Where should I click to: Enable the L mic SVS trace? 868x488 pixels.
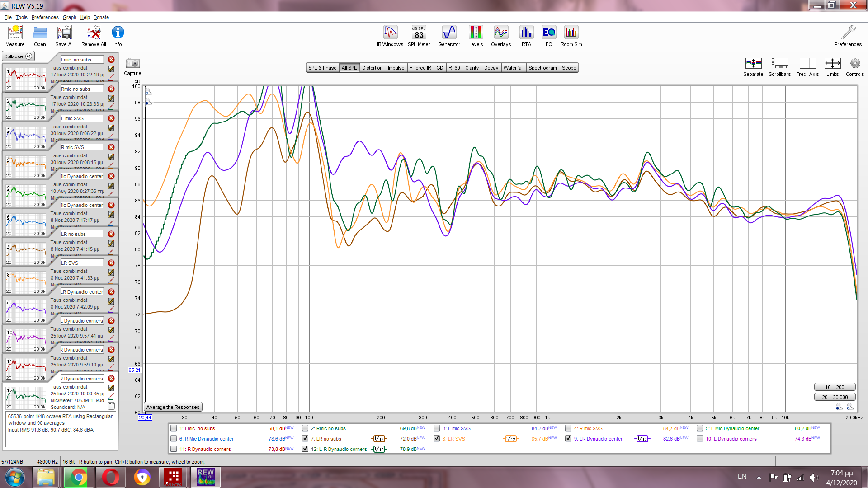(437, 428)
